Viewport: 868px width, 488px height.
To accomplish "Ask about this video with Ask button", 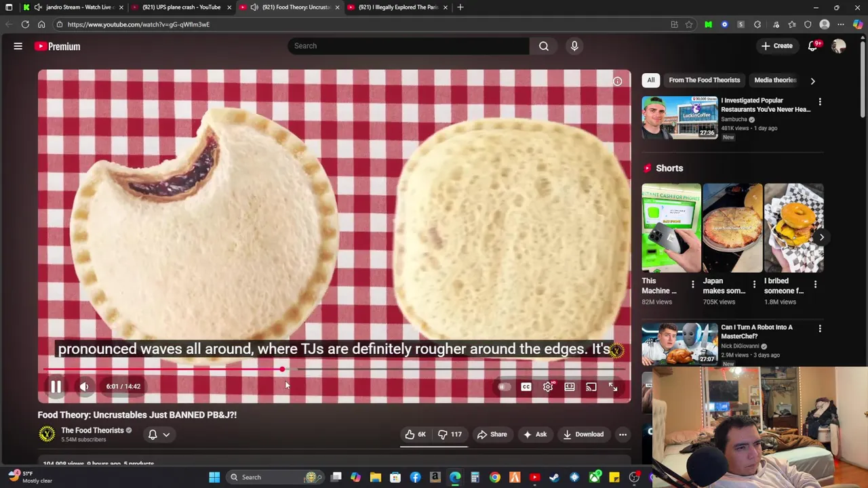I will point(534,434).
